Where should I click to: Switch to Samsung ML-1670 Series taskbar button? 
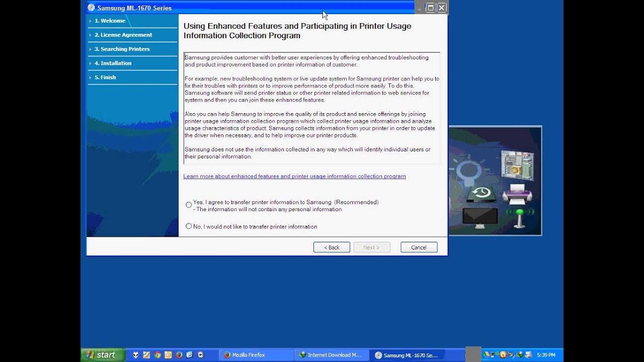pos(407,355)
